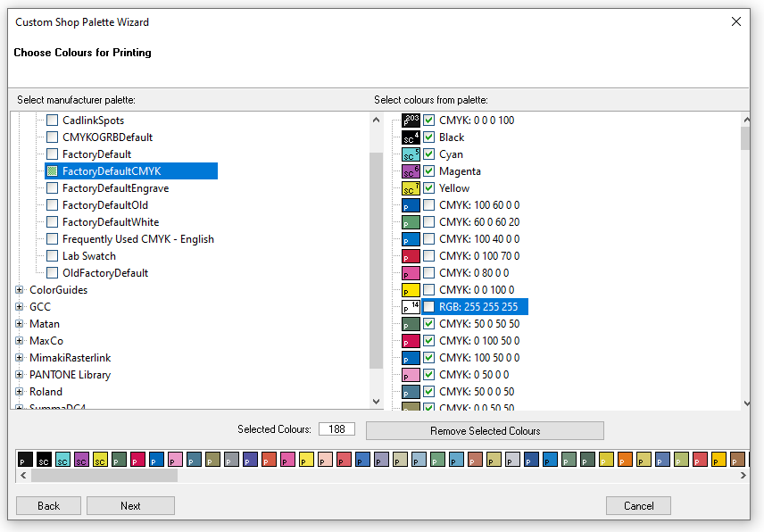
Task: Click the first black P swatch in selected strip
Action: click(25, 460)
